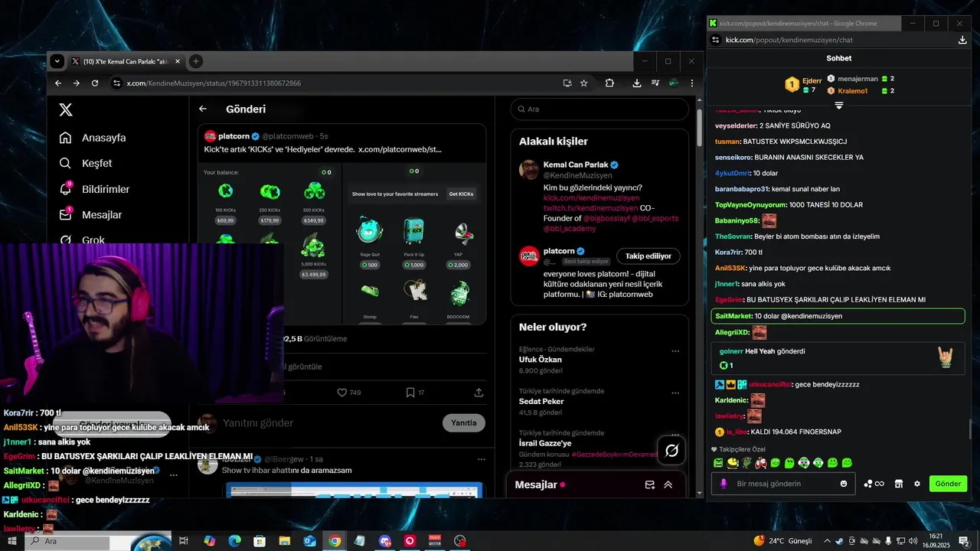This screenshot has height=551, width=980.
Task: Open more options on IBoergew's reply
Action: [482, 459]
